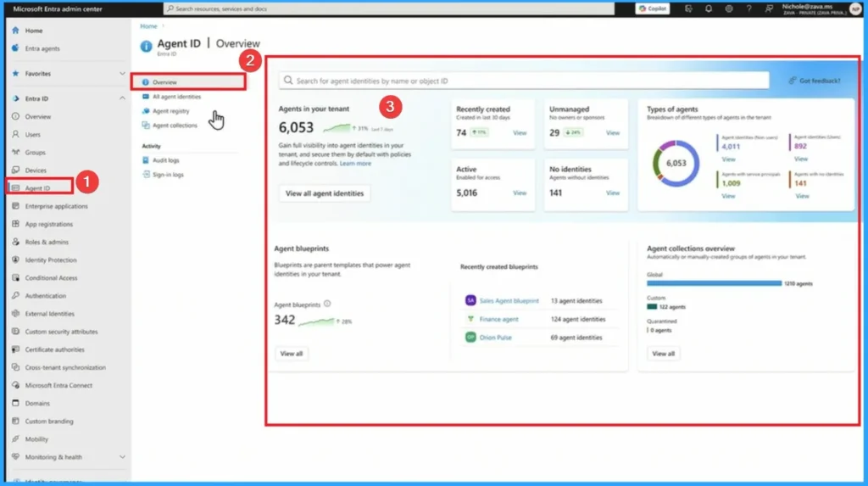Open Audit logs under Activity
The height and width of the screenshot is (486, 868).
coord(165,160)
